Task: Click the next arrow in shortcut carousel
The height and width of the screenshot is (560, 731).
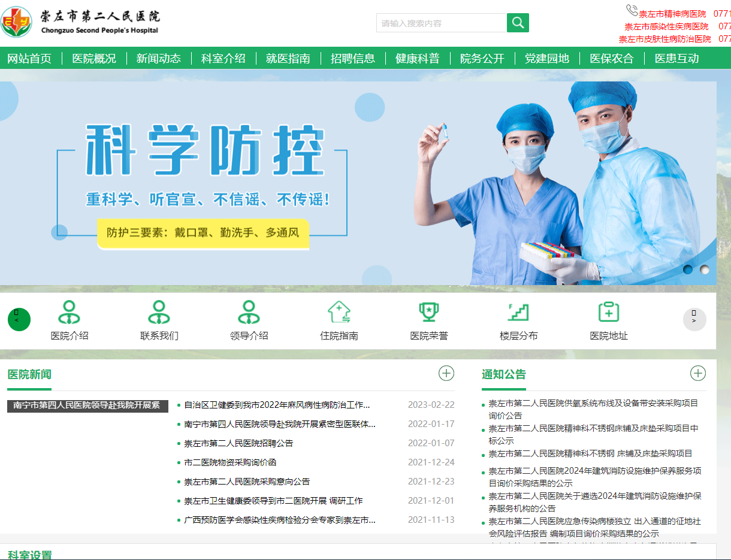Action: [x=694, y=319]
